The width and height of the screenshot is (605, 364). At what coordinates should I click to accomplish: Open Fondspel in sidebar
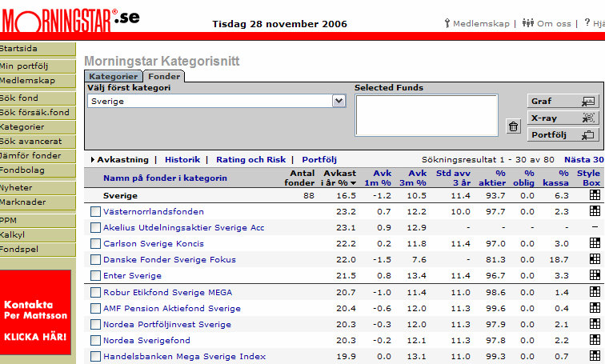coord(38,250)
